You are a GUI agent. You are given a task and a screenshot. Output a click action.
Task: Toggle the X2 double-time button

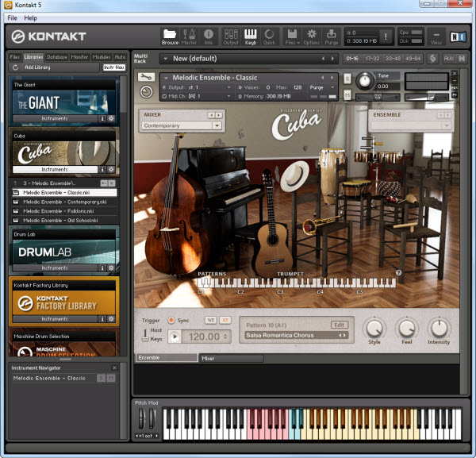[x=225, y=320]
